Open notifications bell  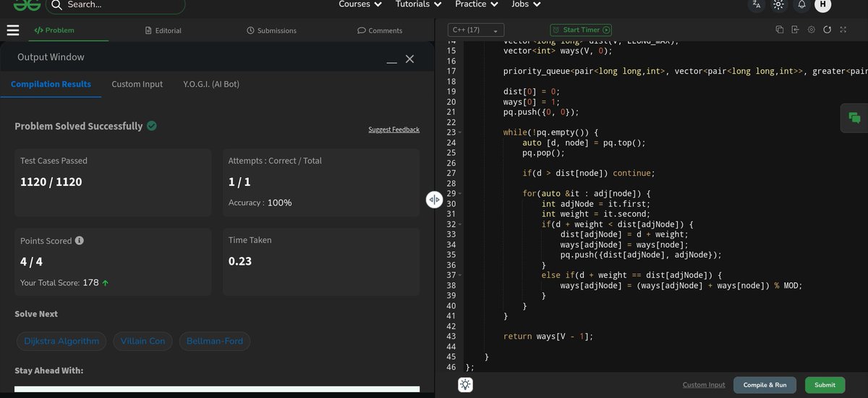(801, 4)
